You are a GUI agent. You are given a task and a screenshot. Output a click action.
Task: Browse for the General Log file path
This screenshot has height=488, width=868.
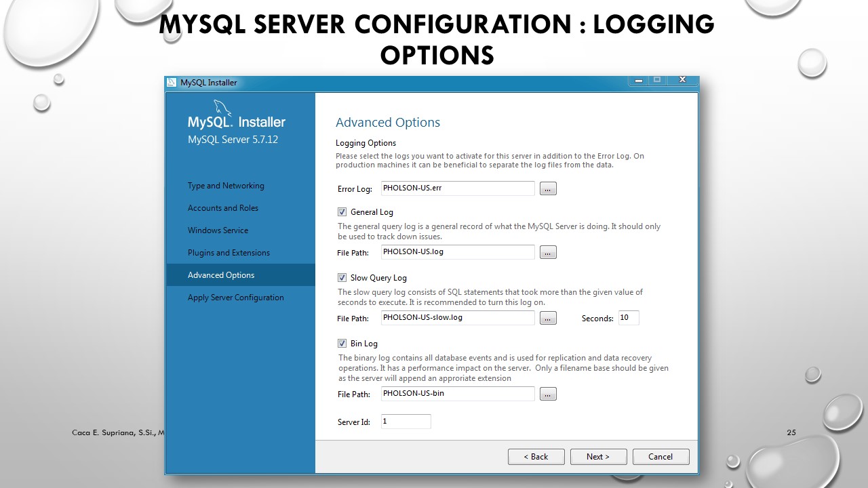(x=548, y=252)
